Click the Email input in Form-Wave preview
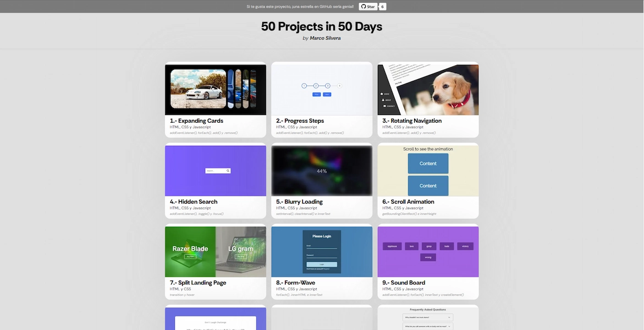644x330 pixels. click(x=322, y=248)
